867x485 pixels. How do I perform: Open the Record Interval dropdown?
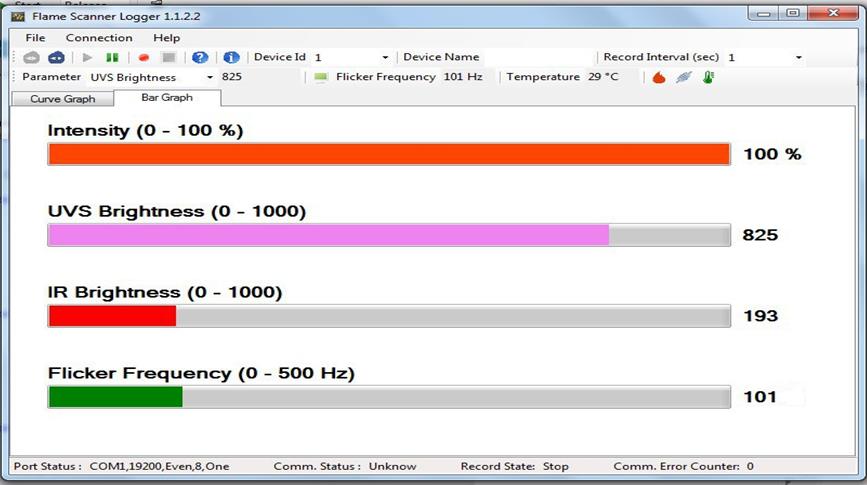pos(798,58)
